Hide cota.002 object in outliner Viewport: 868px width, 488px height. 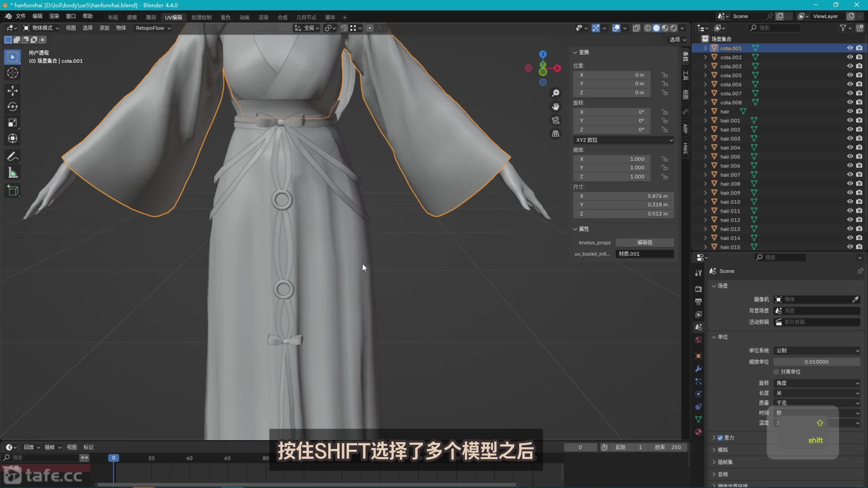tap(850, 57)
